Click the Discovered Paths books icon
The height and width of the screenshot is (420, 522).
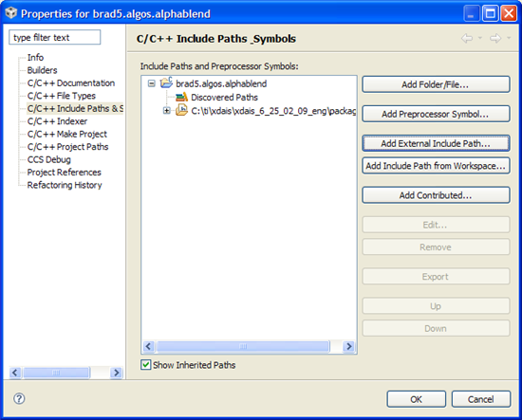click(x=181, y=97)
